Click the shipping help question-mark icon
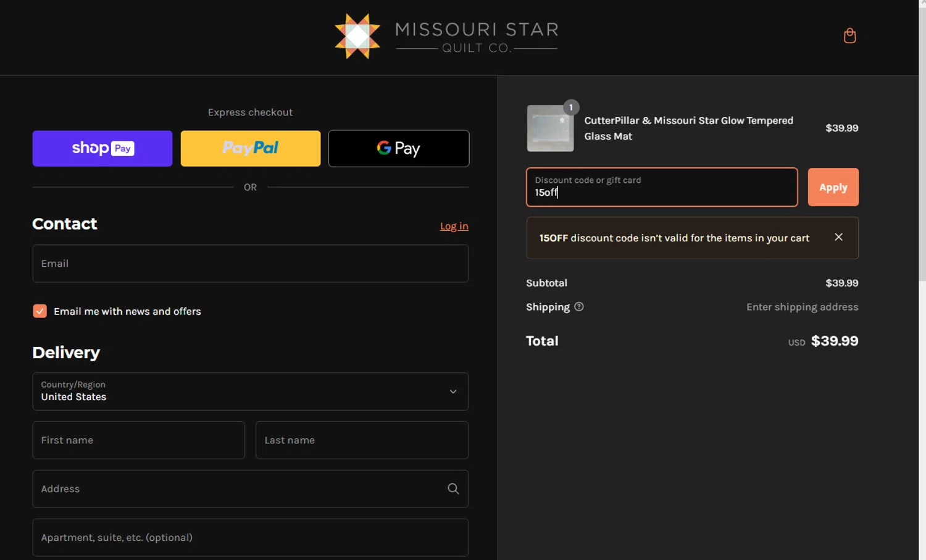926x560 pixels. 578,307
